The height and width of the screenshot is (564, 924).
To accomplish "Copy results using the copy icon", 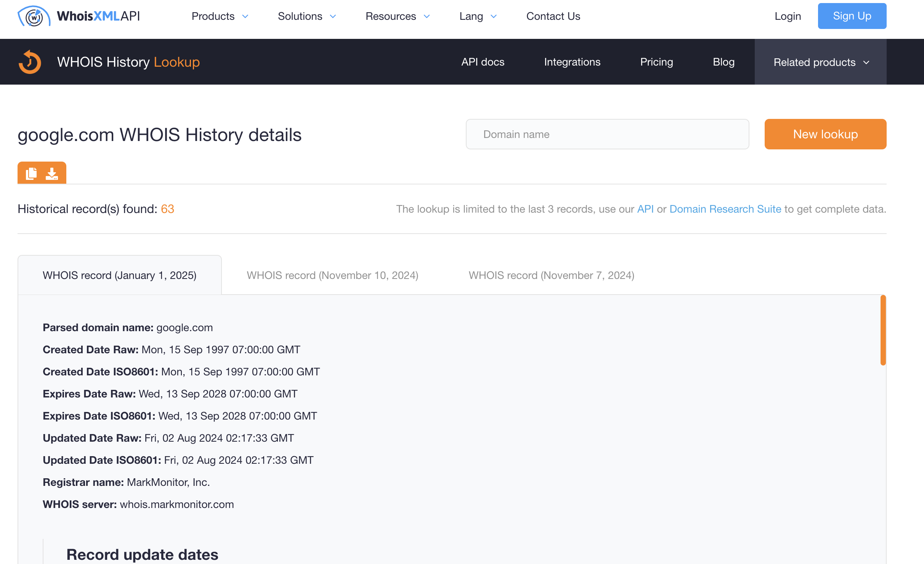I will tap(31, 173).
